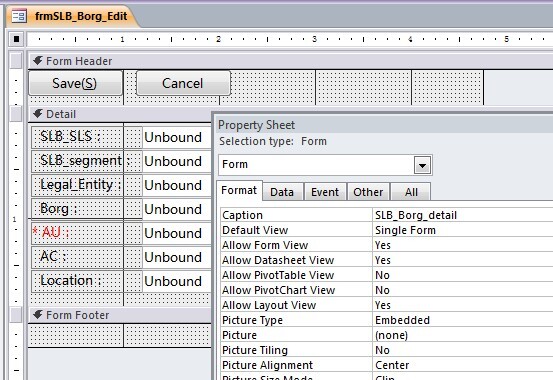Select the Detail section selector on vertical ruler
Screen dimensions: 553x380
pyautogui.click(x=16, y=114)
